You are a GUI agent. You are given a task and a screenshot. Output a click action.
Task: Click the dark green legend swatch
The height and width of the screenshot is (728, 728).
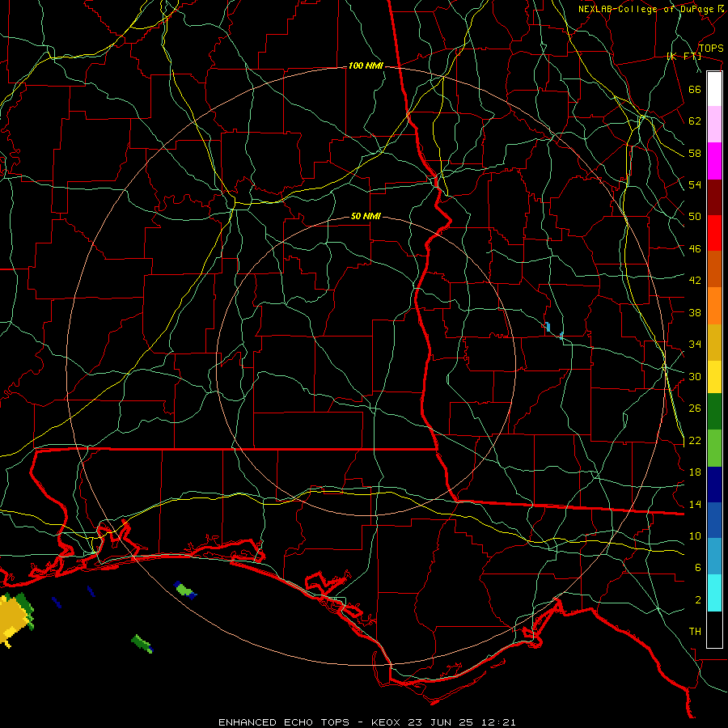[714, 412]
